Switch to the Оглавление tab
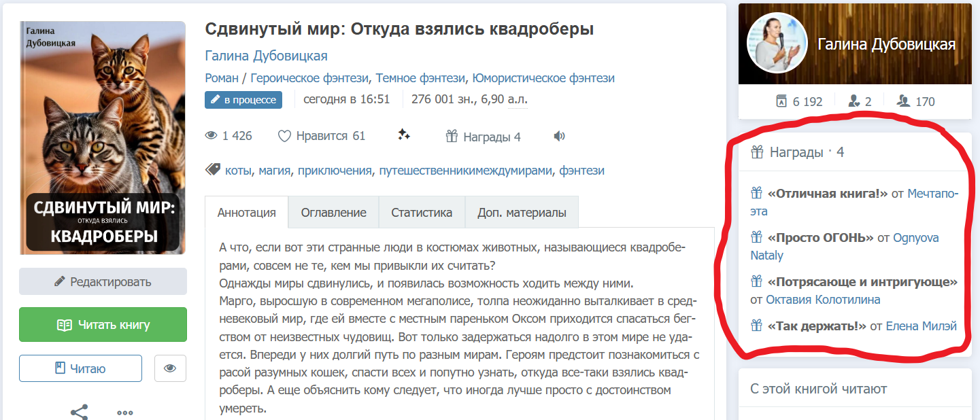Screen dimensions: 980x420 coord(333,212)
